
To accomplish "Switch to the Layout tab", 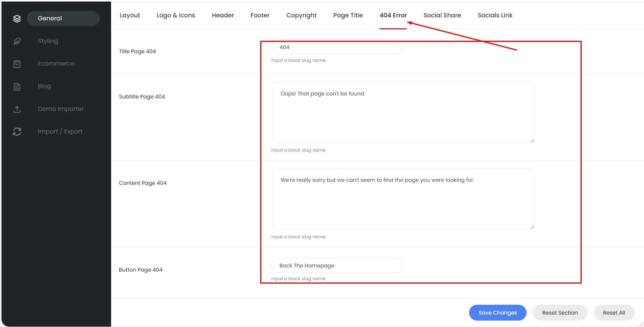I will (130, 15).
